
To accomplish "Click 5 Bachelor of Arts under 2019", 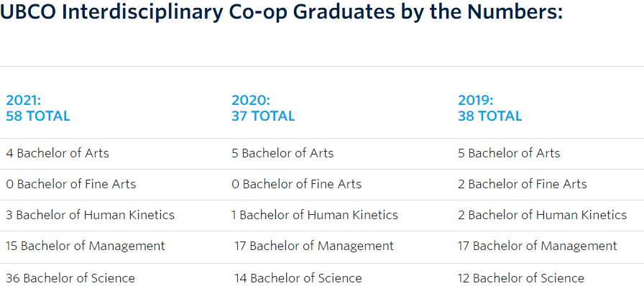I will (509, 153).
